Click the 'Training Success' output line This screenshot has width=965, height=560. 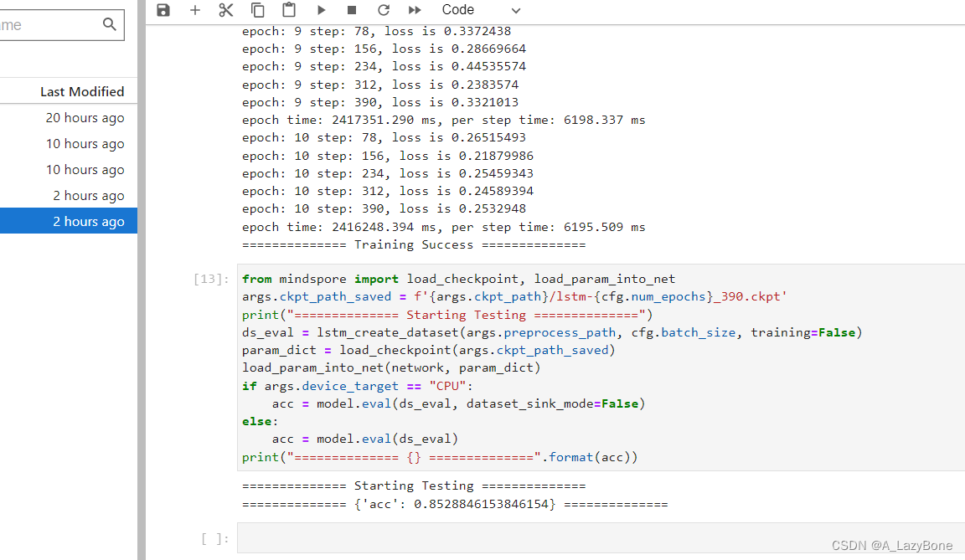pyautogui.click(x=414, y=244)
